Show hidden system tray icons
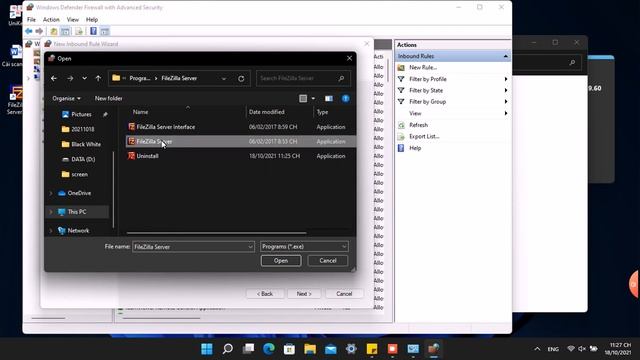This screenshot has height=360, width=640. pyautogui.click(x=537, y=349)
